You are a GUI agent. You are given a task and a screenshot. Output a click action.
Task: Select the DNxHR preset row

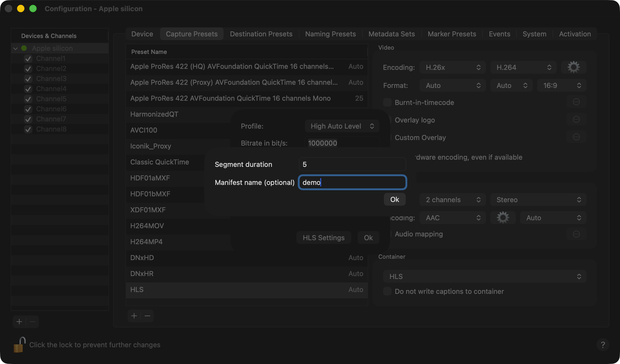pyautogui.click(x=247, y=274)
